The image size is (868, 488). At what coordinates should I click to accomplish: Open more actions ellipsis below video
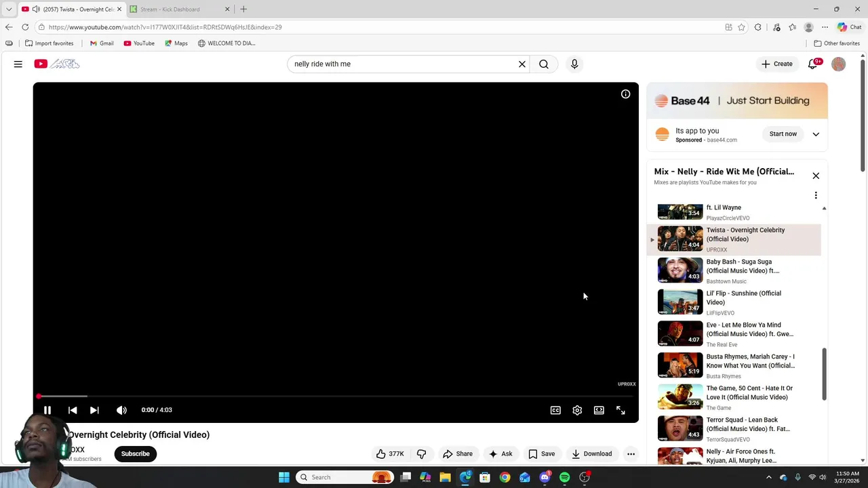click(631, 454)
